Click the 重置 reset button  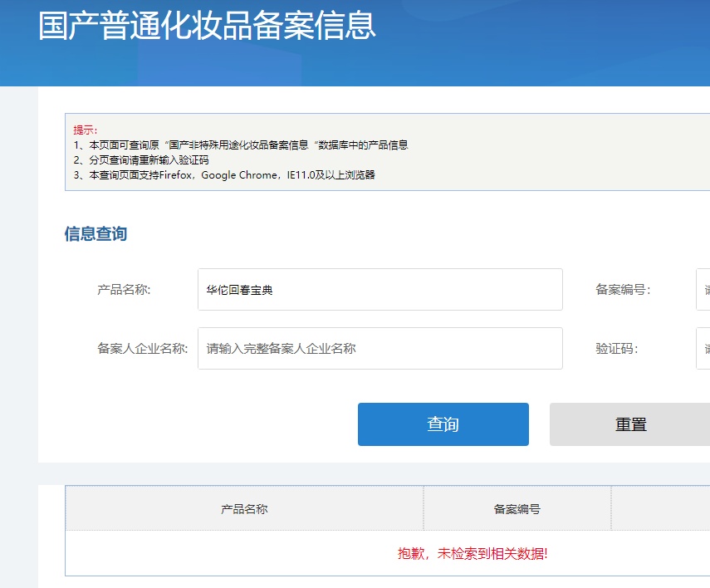[x=629, y=424]
